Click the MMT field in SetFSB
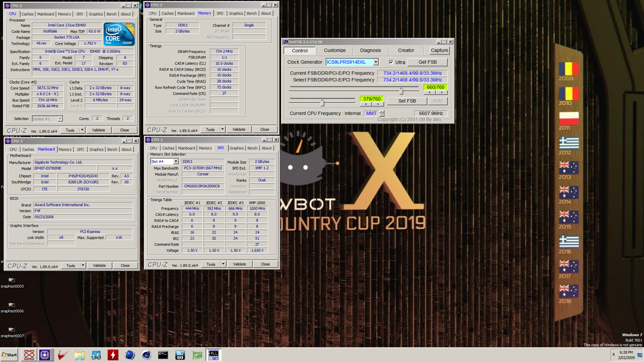644x362 pixels. point(371,113)
